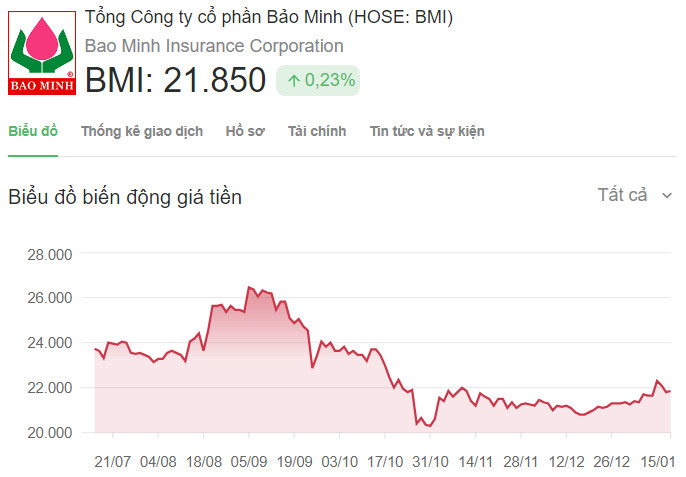Click the chart low point near 31/10

[430, 426]
